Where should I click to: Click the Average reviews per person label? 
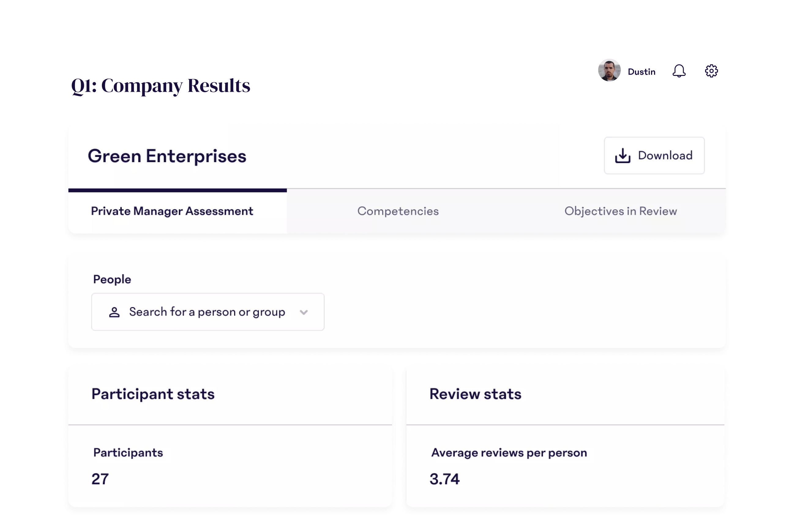509,453
